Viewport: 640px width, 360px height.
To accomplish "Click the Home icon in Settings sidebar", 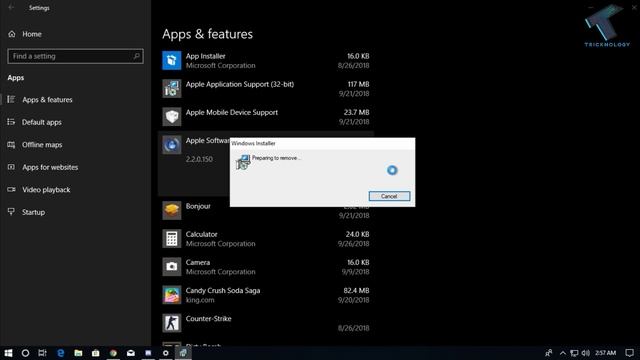I will (12, 34).
